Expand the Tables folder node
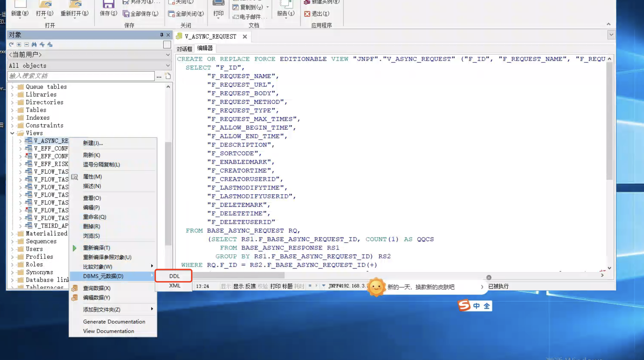Screen dimensions: 644x360 tap(12, 110)
